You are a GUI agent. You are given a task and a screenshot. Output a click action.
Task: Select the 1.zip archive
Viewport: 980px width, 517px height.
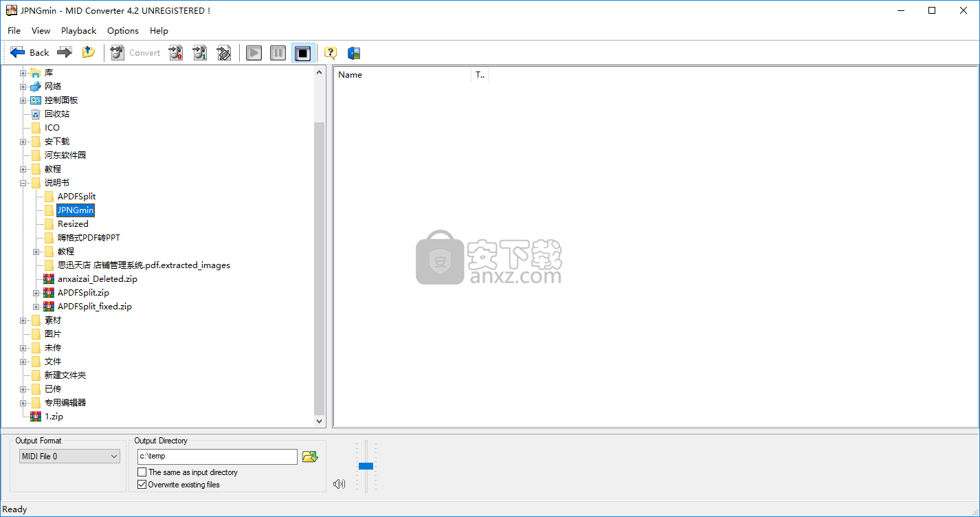point(54,417)
